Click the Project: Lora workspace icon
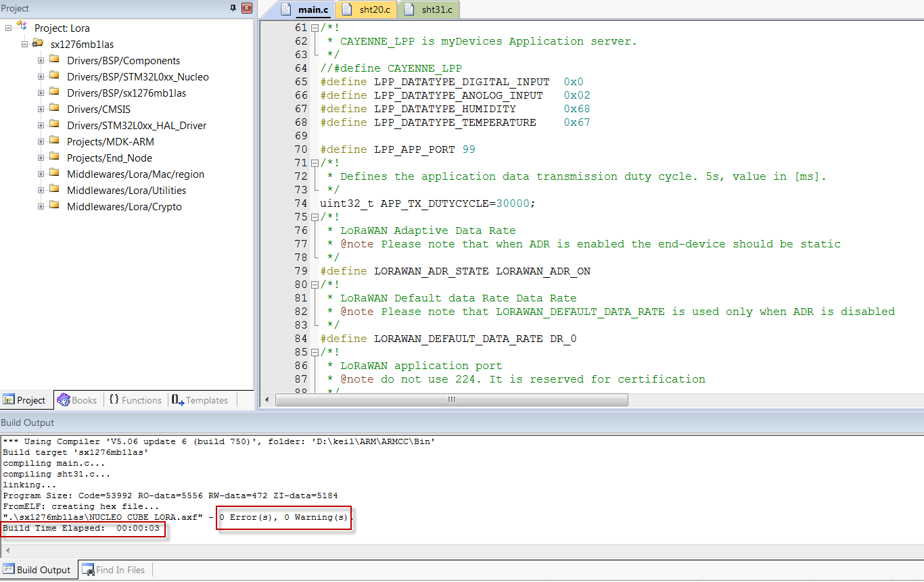The height and width of the screenshot is (582, 924). pos(22,27)
